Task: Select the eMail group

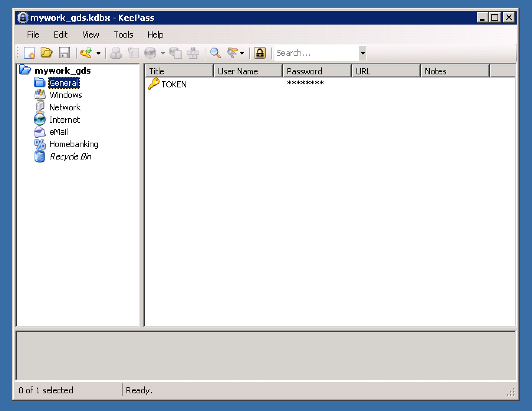Action: click(59, 132)
